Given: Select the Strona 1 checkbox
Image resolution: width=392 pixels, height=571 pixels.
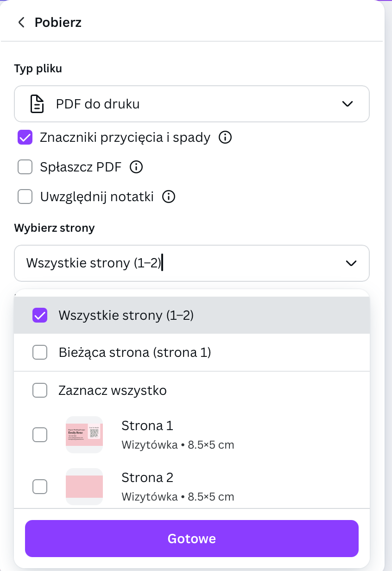Looking at the screenshot, I should (40, 435).
